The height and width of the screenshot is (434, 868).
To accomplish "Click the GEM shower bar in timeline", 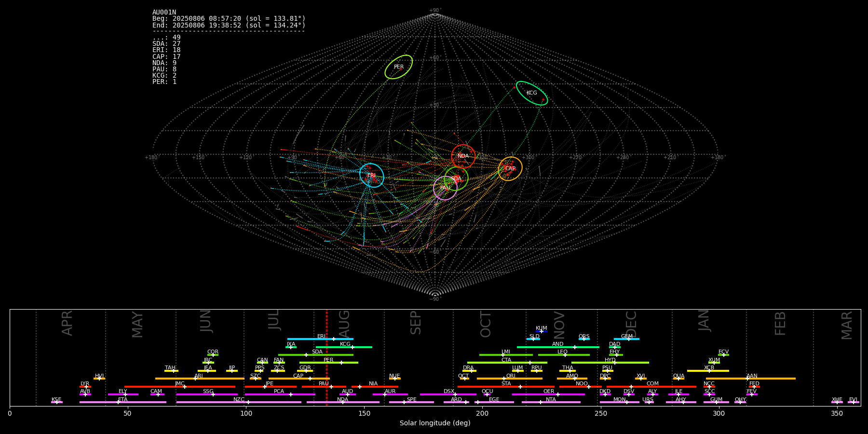I will tap(626, 339).
